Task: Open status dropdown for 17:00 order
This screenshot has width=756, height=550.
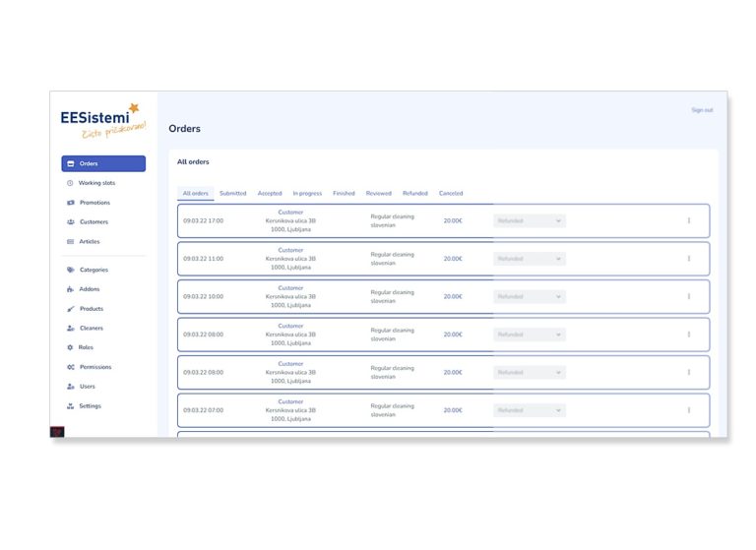Action: pos(529,220)
